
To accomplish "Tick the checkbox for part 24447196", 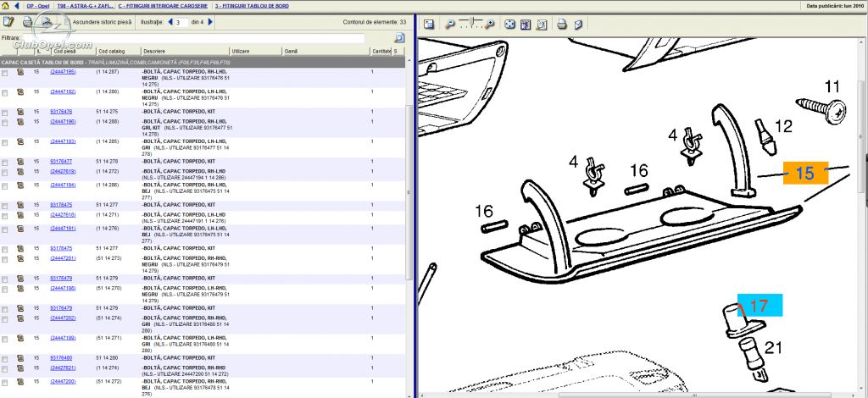I will pos(5,122).
